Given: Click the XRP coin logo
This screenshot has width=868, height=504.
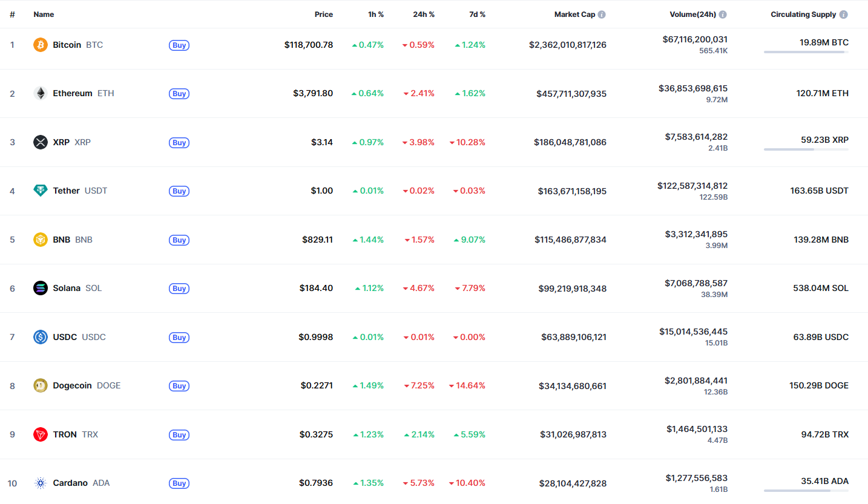Looking at the screenshot, I should tap(41, 142).
